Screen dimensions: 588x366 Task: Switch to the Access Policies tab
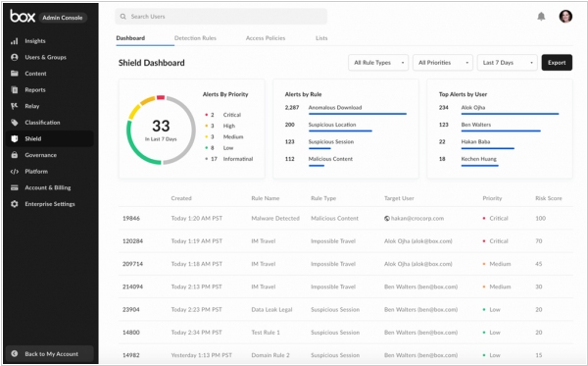coord(266,38)
